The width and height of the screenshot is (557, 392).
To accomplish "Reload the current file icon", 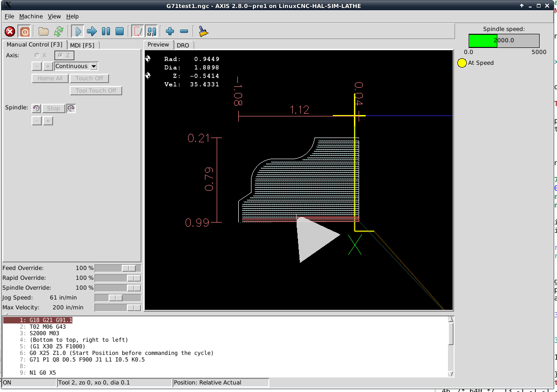I will [x=59, y=31].
